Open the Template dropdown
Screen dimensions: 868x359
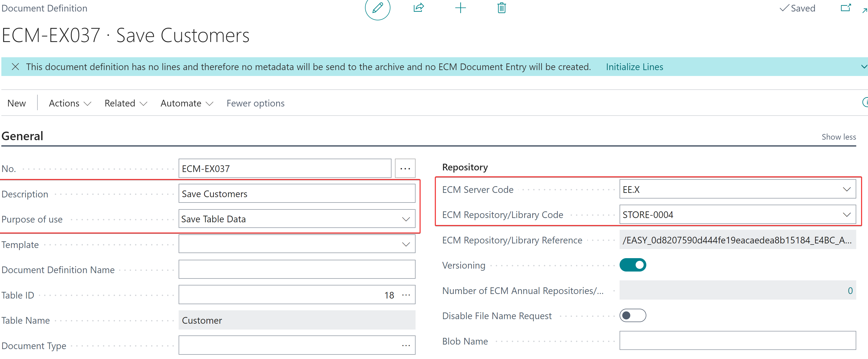tap(406, 245)
